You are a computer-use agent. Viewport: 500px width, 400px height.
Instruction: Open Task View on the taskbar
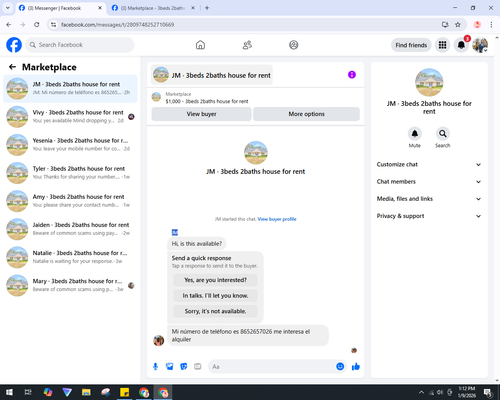point(28,392)
